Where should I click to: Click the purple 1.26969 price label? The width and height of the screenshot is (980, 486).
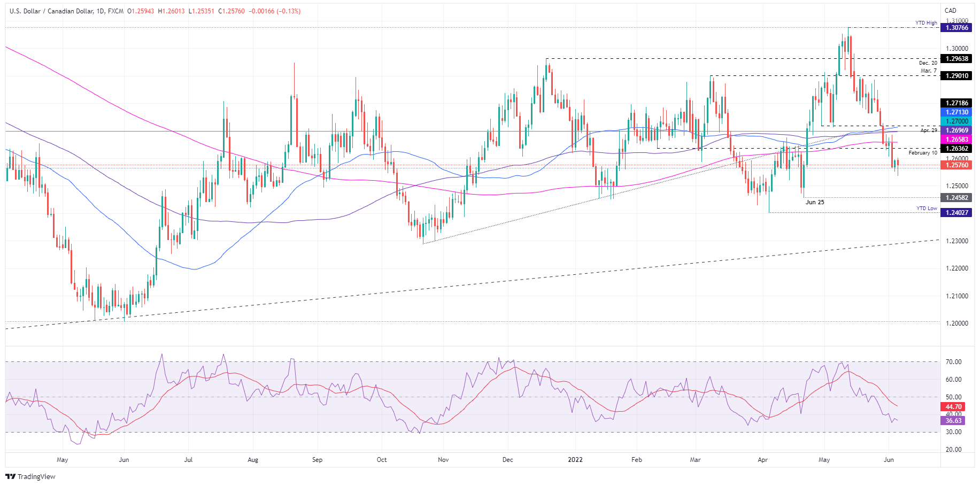[956, 130]
